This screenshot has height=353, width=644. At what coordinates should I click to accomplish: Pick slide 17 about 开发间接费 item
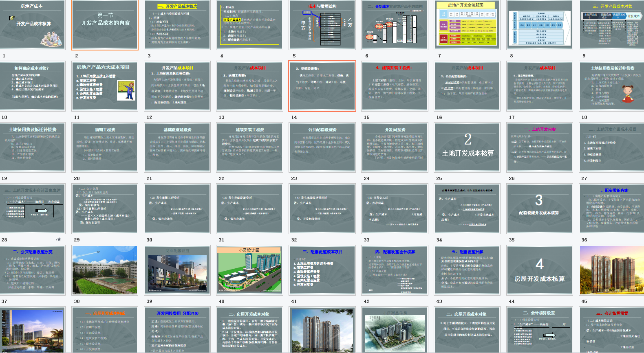pos(540,86)
